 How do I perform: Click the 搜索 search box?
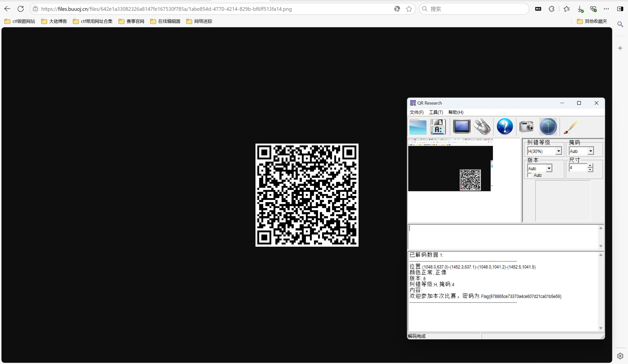pyautogui.click(x=474, y=9)
